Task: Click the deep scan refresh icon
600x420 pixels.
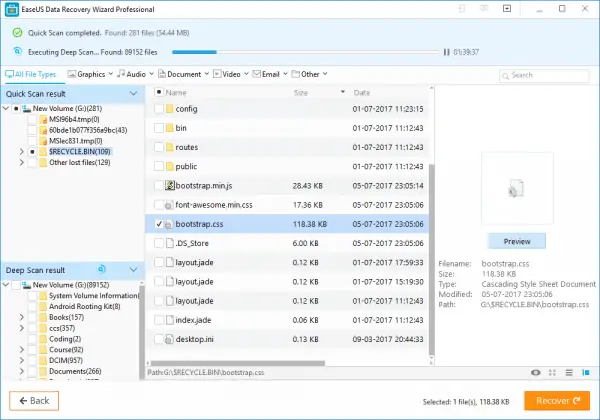Action: [x=101, y=269]
